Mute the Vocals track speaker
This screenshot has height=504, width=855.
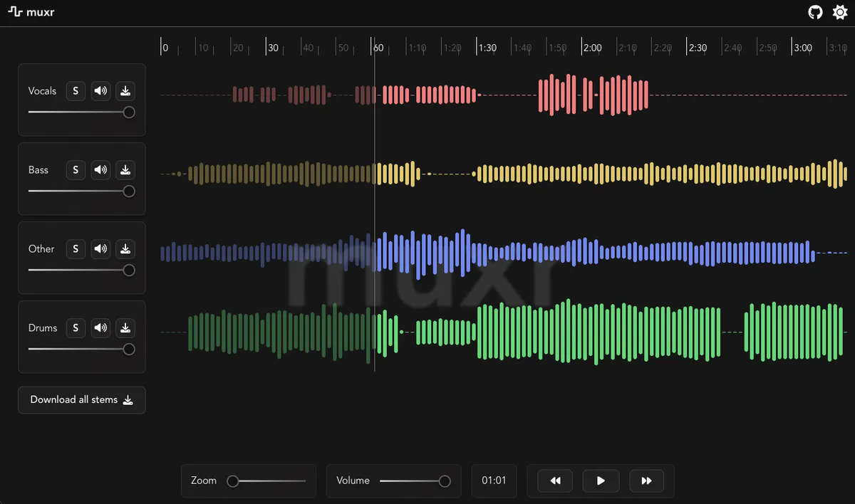click(x=101, y=91)
